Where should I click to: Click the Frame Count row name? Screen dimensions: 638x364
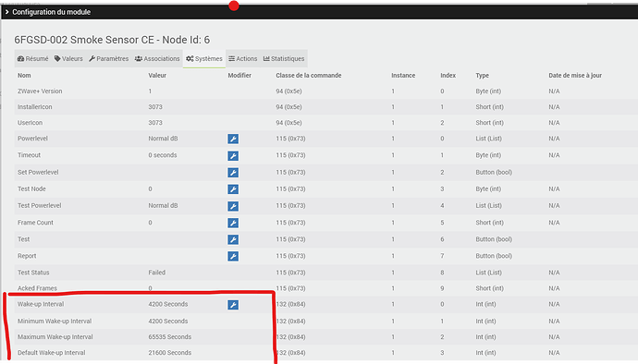[x=35, y=223]
